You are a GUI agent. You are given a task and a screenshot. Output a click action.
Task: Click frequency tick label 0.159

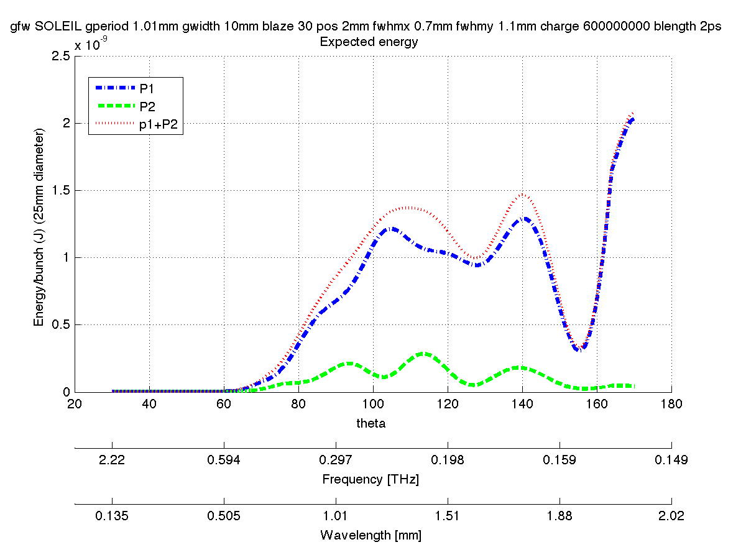click(559, 461)
